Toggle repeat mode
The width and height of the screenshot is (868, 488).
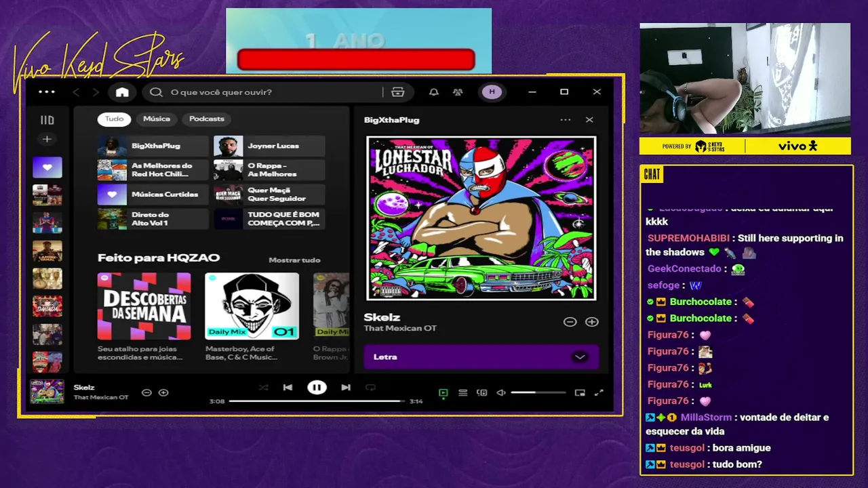click(370, 388)
